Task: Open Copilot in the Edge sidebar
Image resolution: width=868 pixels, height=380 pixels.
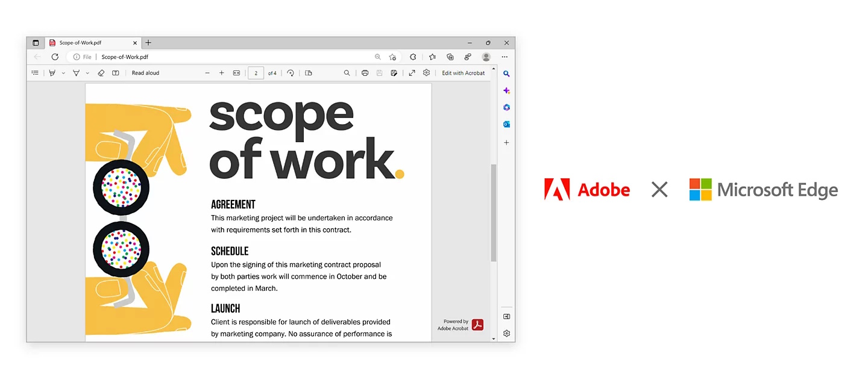Action: pyautogui.click(x=506, y=90)
